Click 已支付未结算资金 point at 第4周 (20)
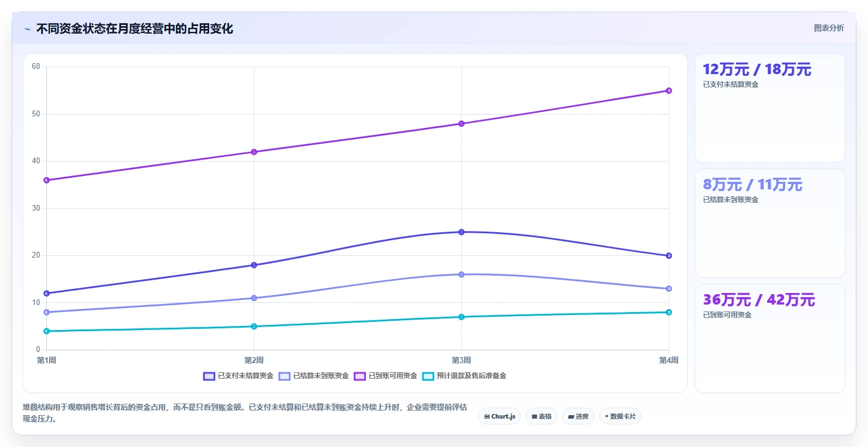 coord(669,255)
